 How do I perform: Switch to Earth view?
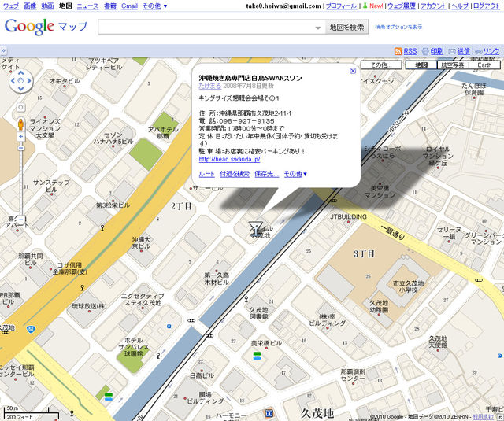(484, 65)
